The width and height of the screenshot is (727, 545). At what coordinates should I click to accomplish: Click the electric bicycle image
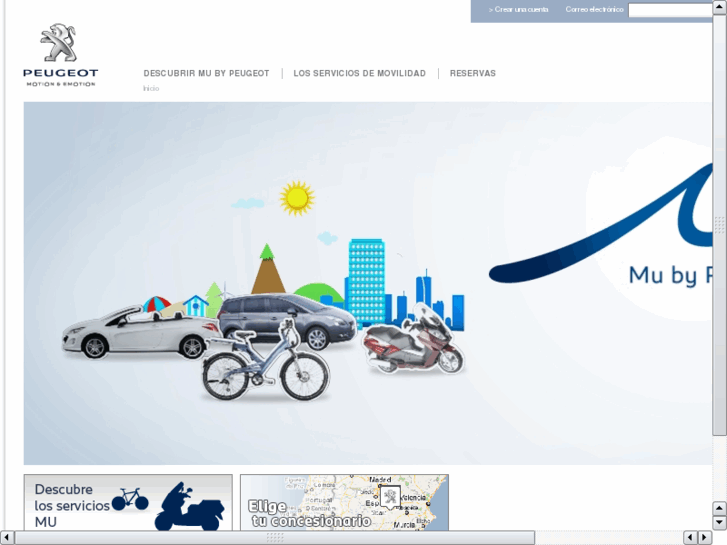pos(266,359)
